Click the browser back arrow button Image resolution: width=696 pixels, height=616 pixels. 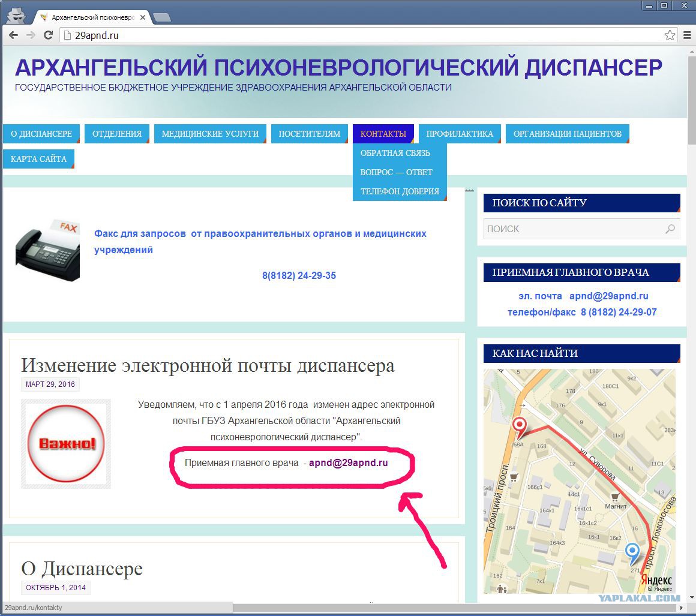click(13, 35)
